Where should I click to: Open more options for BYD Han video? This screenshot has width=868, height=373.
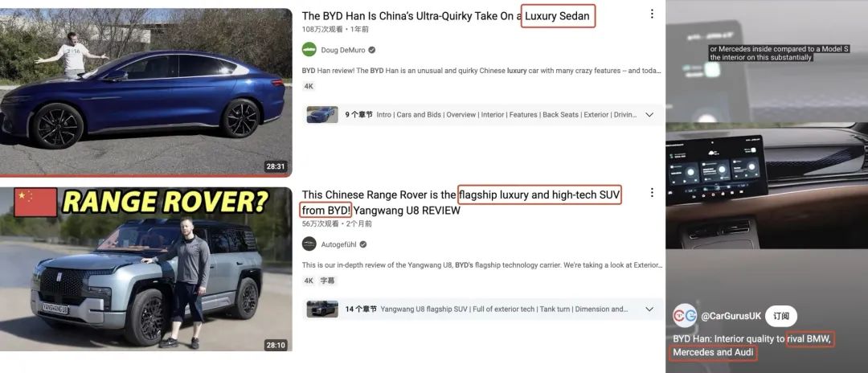click(x=652, y=14)
